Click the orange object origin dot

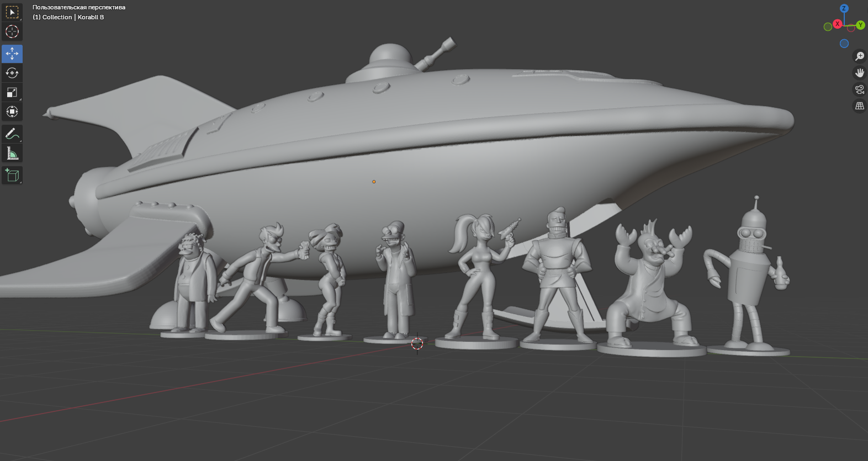point(374,182)
